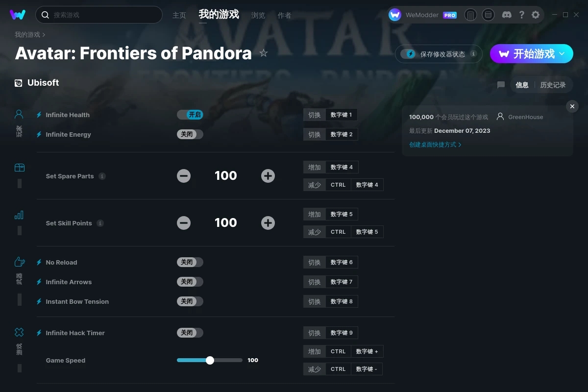Viewport: 588px width, 392px height.
Task: Select the inventory chest category icon
Action: [x=19, y=168]
